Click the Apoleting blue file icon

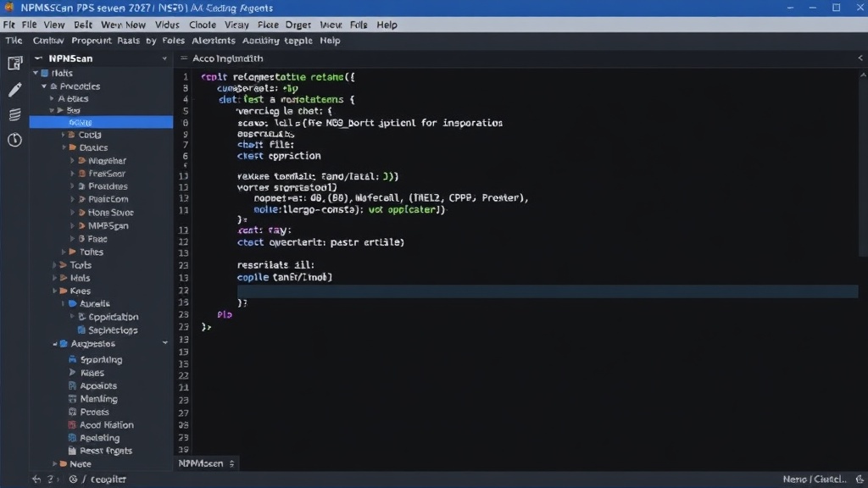(72, 438)
